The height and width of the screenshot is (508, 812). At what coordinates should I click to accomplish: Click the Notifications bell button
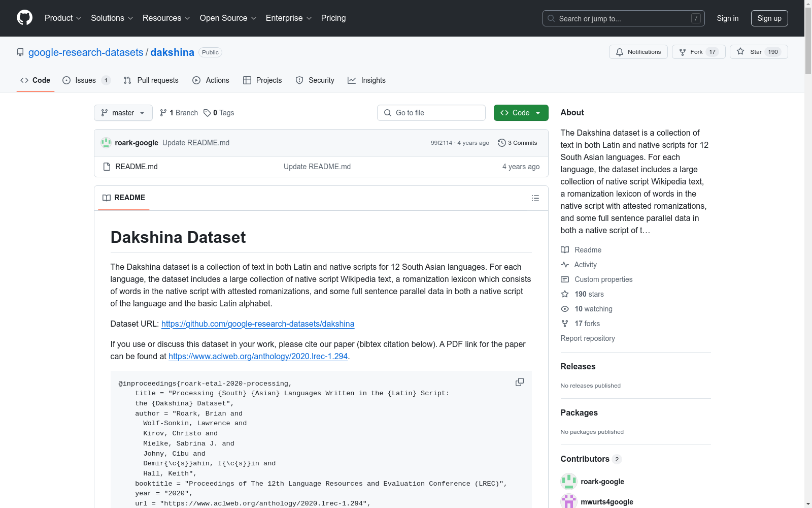click(638, 52)
